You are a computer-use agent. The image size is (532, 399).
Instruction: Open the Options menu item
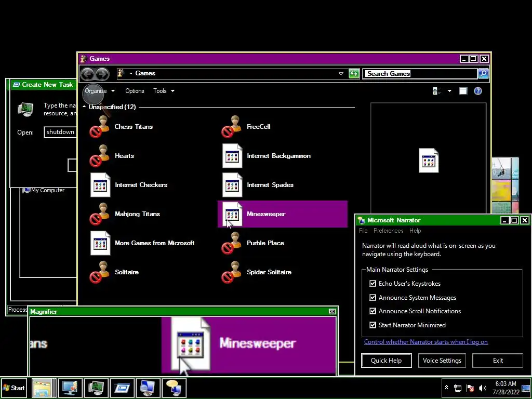click(135, 91)
